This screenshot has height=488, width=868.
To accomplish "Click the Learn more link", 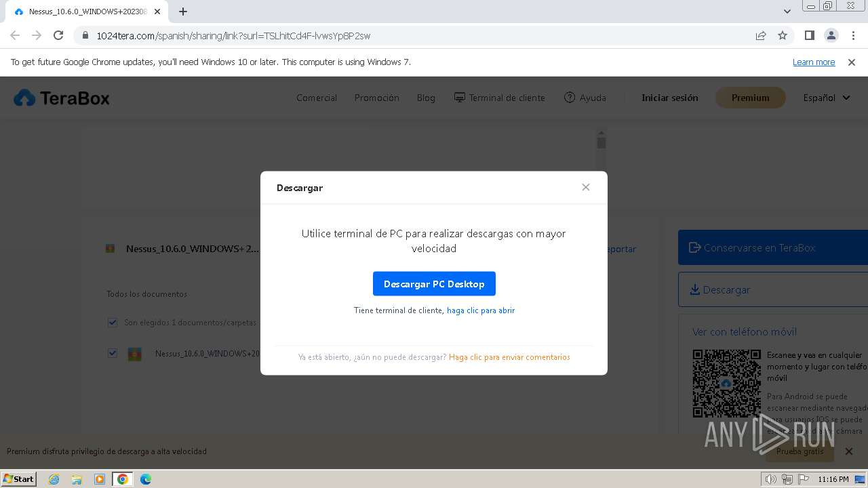I will pos(814,62).
